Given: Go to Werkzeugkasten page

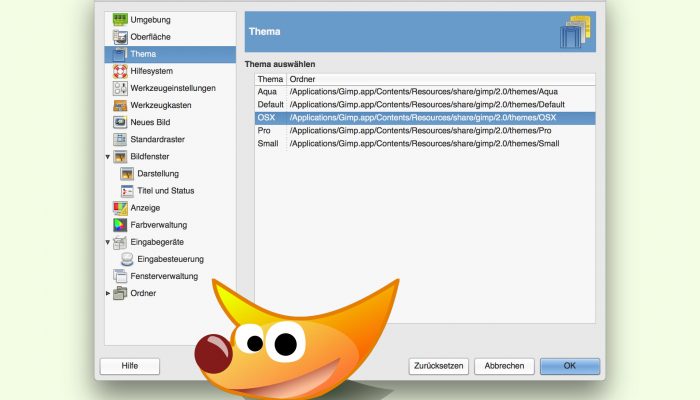Looking at the screenshot, I should [x=161, y=105].
